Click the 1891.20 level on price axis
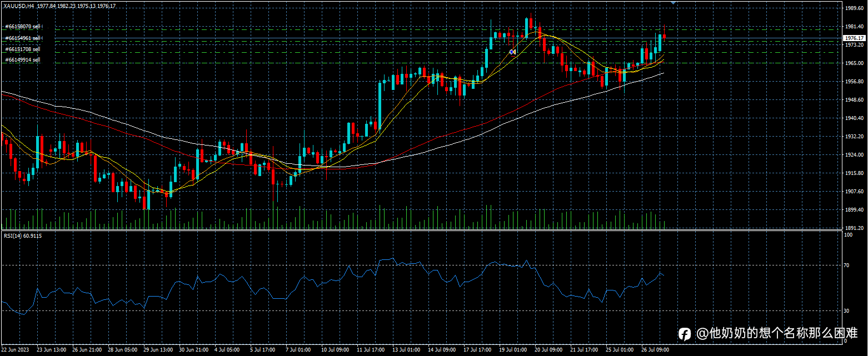Image resolution: width=868 pixels, height=356 pixels. tap(855, 228)
